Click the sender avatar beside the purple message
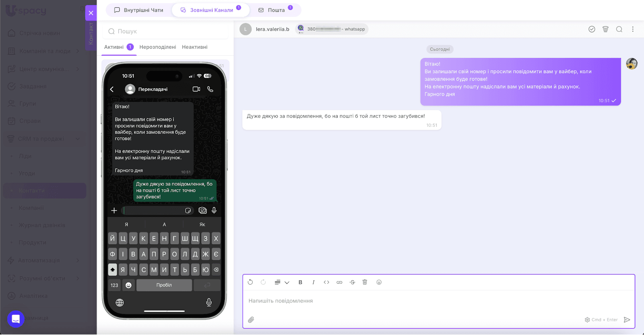This screenshot has width=644, height=335. pos(632,64)
